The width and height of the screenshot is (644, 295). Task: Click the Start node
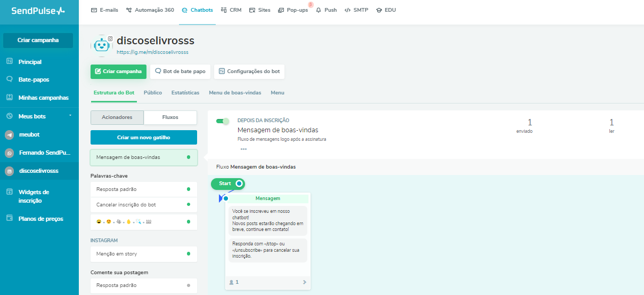pyautogui.click(x=228, y=184)
